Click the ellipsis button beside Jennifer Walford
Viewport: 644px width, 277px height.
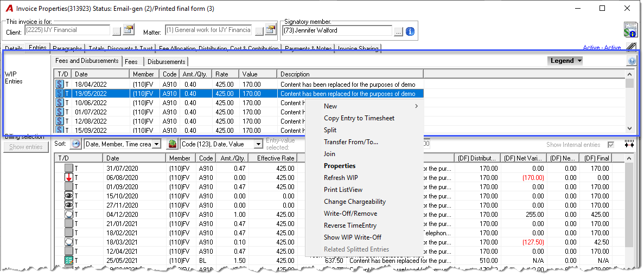(x=398, y=31)
